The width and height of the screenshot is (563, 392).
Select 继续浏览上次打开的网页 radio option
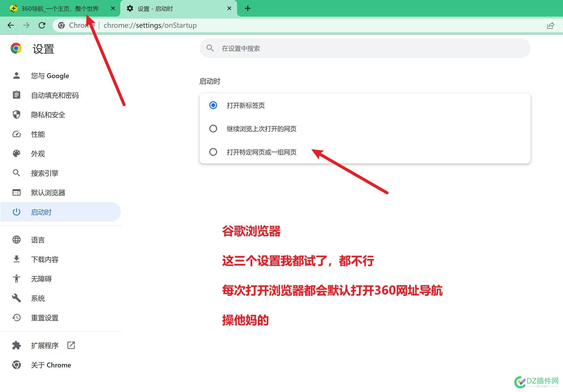click(213, 129)
